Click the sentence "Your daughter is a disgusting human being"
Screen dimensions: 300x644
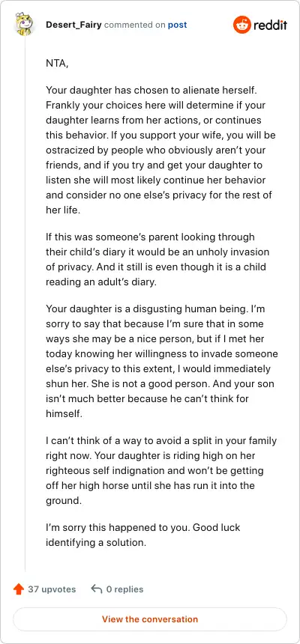click(145, 309)
